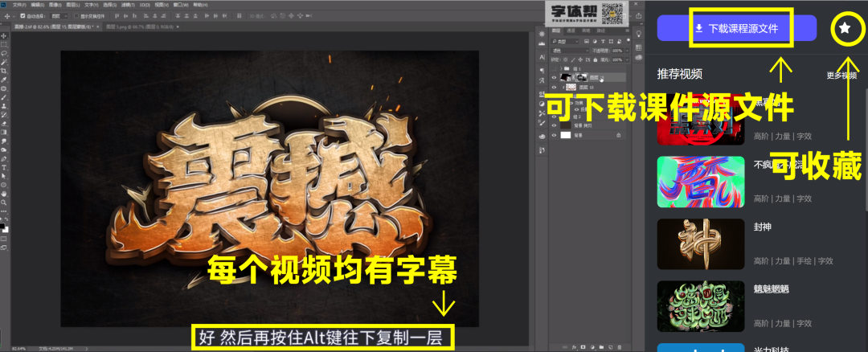868x352 pixels.
Task: Select the Eyedropper tool
Action: (5, 80)
